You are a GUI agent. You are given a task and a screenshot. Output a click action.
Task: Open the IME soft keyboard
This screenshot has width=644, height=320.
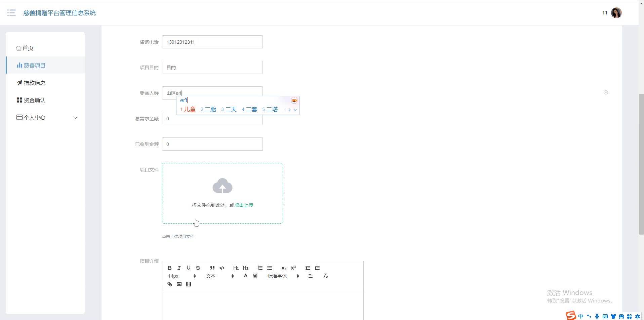[x=605, y=316]
